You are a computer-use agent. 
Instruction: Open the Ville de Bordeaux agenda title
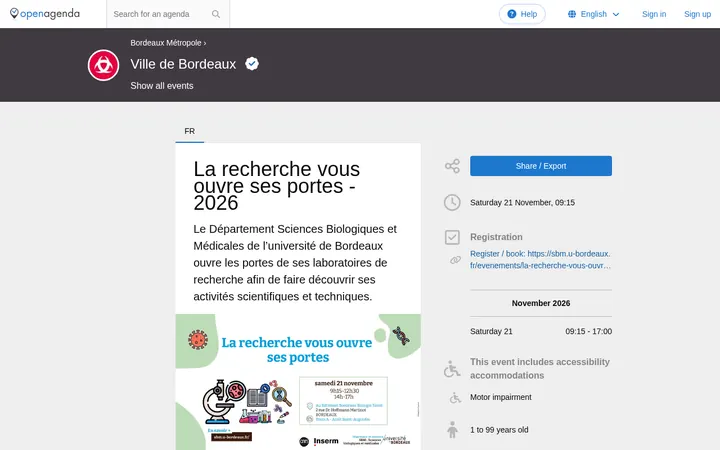[x=183, y=64]
